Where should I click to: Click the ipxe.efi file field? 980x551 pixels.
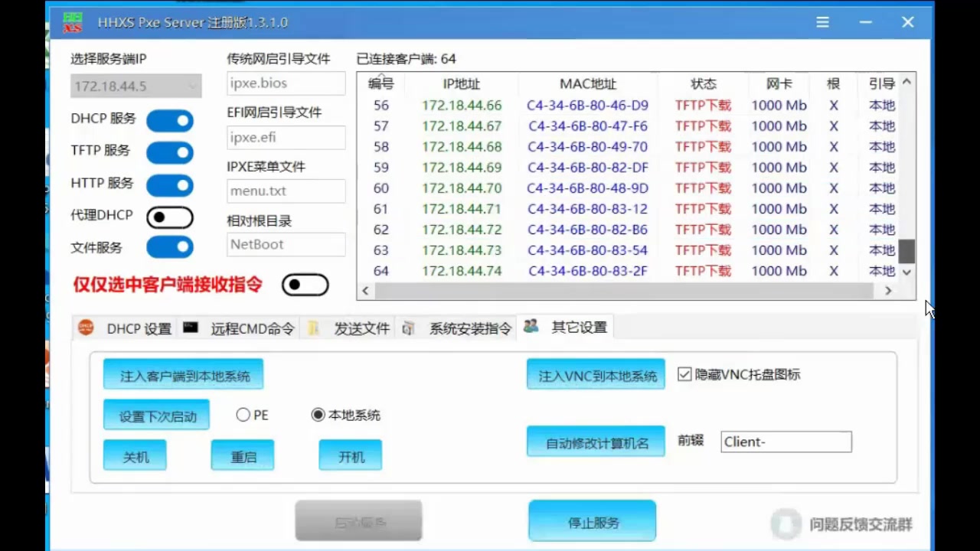pos(286,138)
